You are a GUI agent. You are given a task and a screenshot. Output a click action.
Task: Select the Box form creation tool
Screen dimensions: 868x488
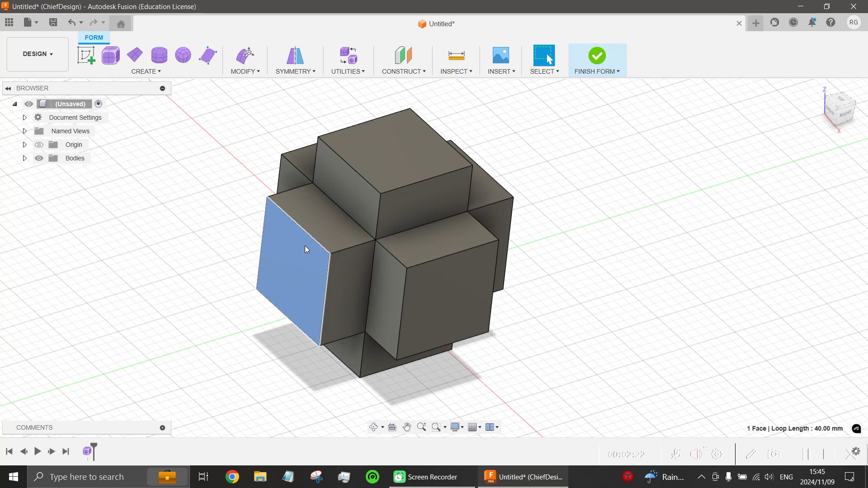click(x=111, y=56)
